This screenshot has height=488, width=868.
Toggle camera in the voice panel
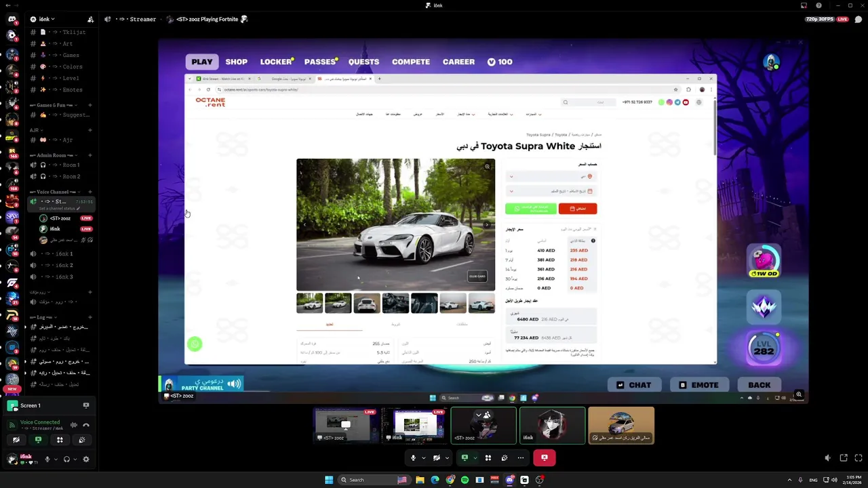pyautogui.click(x=16, y=440)
